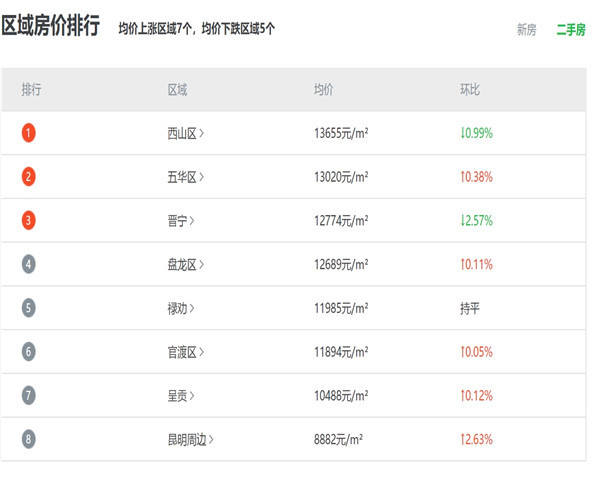Image resolution: width=600 pixels, height=500 pixels.
Task: Expand 昆明周边 via its chevron arrow
Action: coord(211,440)
